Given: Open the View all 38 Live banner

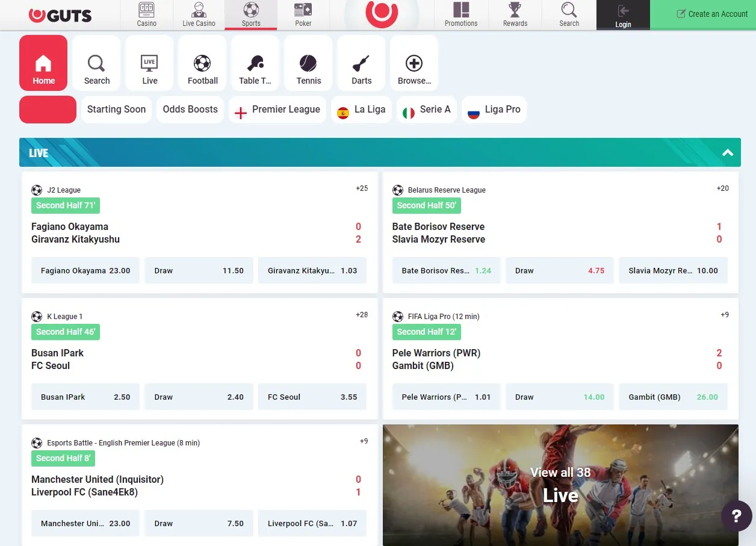Looking at the screenshot, I should pos(560,485).
